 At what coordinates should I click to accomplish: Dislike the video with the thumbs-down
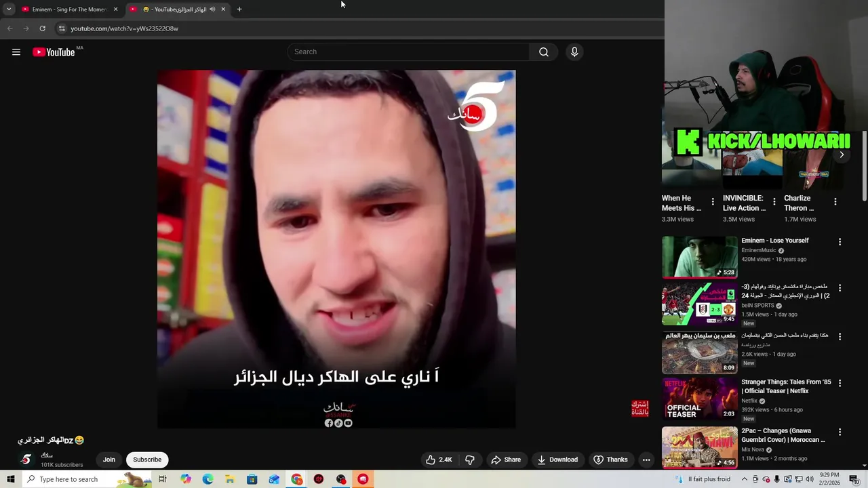coord(469,460)
